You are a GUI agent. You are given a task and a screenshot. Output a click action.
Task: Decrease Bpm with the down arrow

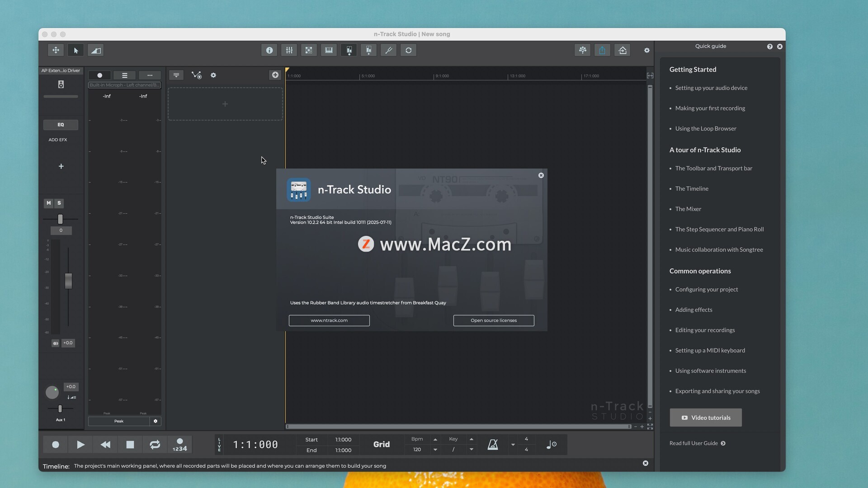[x=435, y=450]
